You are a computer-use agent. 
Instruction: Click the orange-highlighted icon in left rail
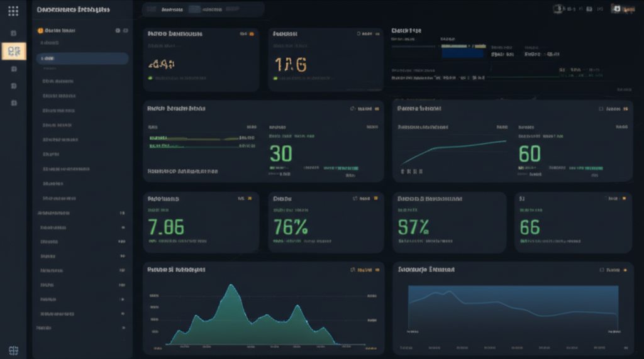pyautogui.click(x=14, y=52)
